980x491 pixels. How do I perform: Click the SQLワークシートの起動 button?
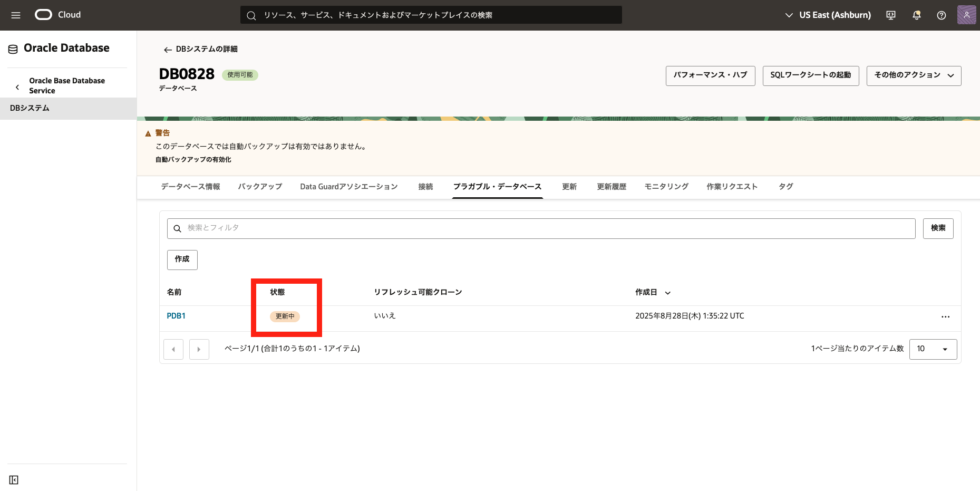click(810, 75)
